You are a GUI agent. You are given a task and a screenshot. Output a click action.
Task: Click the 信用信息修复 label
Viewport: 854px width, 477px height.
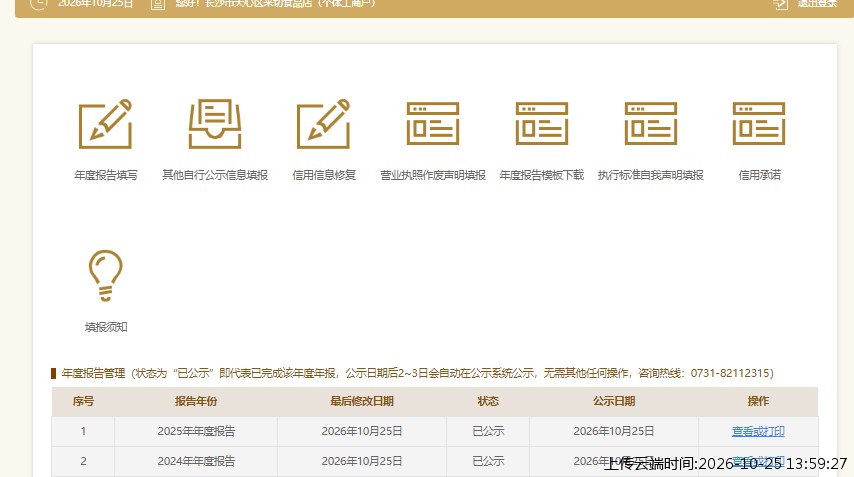(324, 175)
